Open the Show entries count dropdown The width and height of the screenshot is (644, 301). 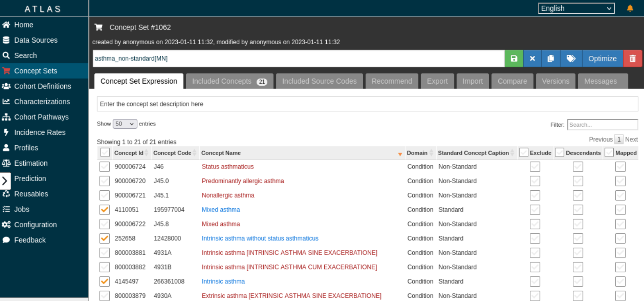click(125, 124)
